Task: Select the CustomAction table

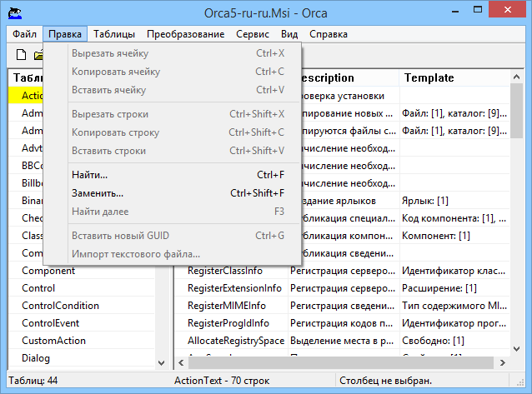Action: [x=53, y=341]
